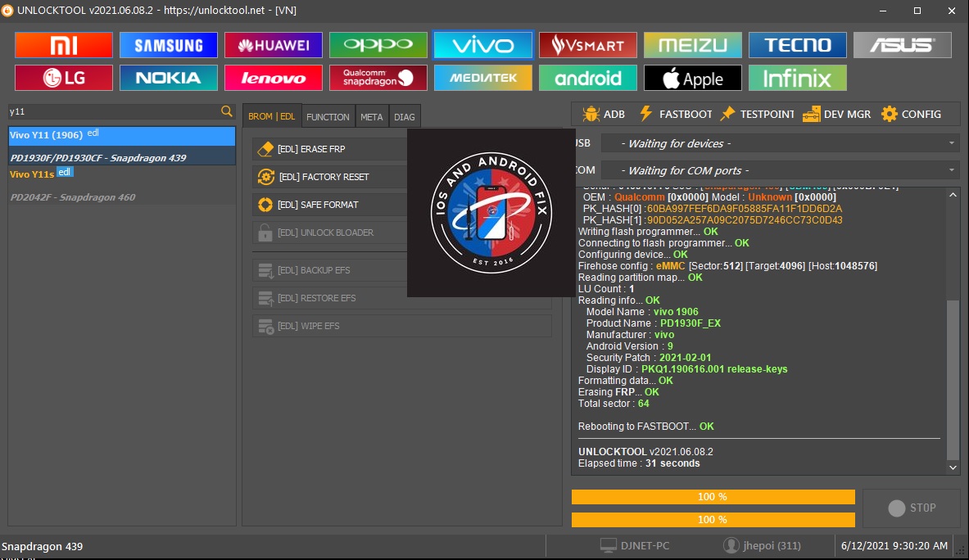
Task: Select the MediaTek brand tile
Action: click(483, 78)
